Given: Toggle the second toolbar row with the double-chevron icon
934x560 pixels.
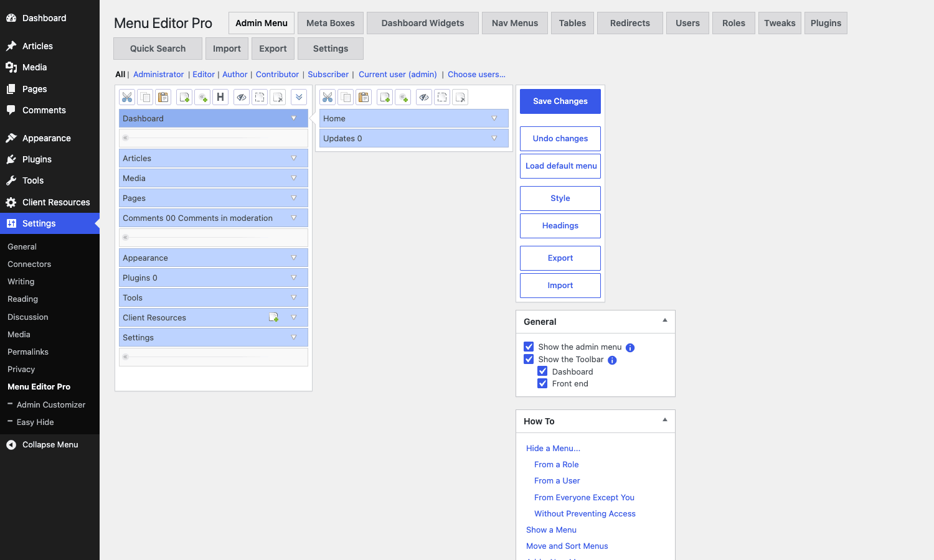Looking at the screenshot, I should click(299, 97).
